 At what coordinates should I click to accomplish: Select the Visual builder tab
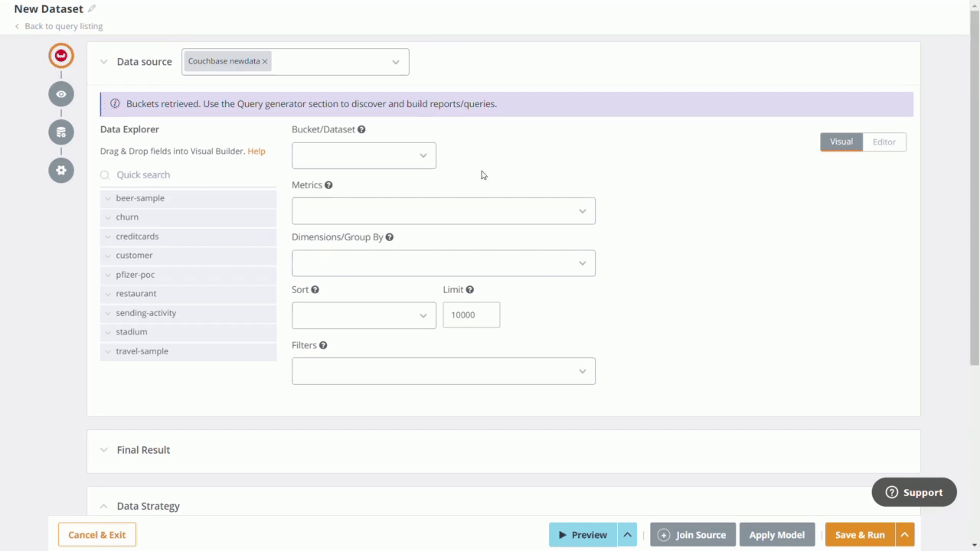(x=841, y=142)
